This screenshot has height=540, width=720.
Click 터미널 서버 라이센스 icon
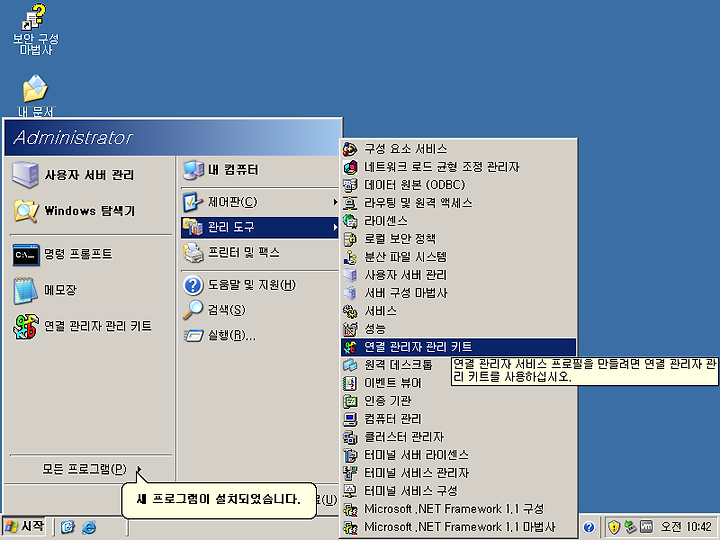pyautogui.click(x=350, y=455)
